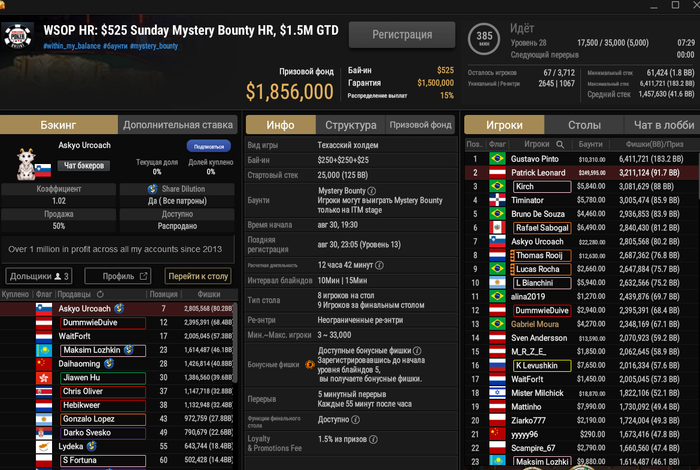
Task: Select Gustavo Pinto player row
Action: (580, 159)
